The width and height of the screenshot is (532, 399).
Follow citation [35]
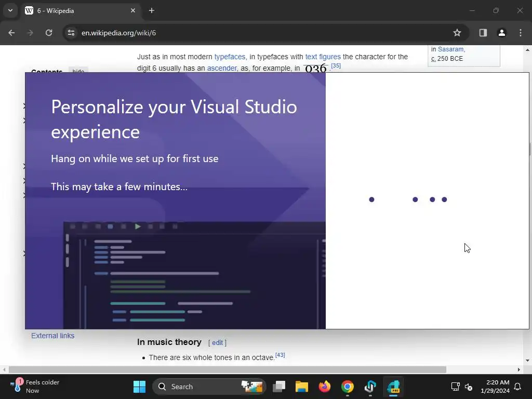(x=336, y=65)
